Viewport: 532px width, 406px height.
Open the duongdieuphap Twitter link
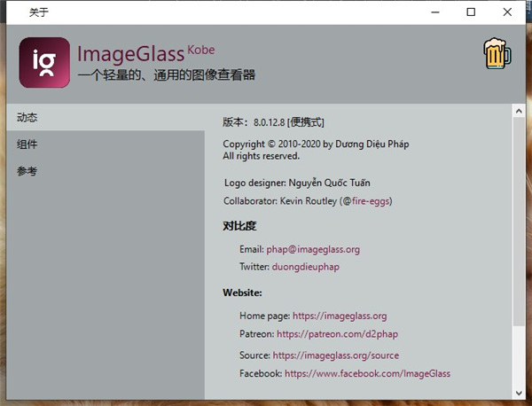[x=305, y=267]
